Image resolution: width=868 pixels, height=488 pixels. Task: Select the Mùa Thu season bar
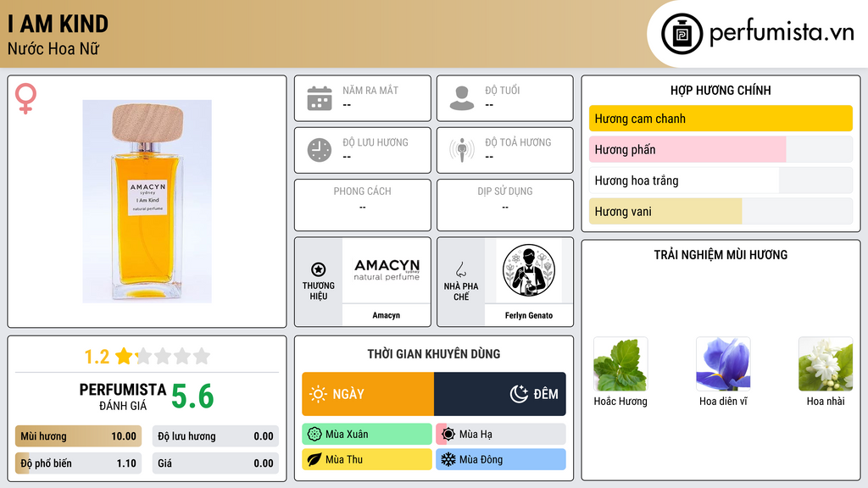pos(367,460)
